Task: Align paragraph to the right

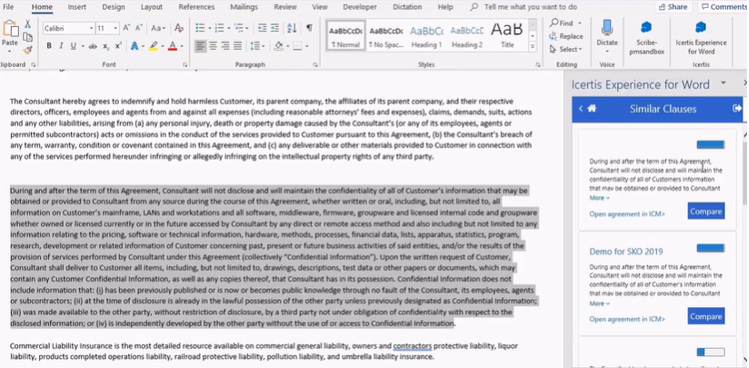Action: coord(225,46)
